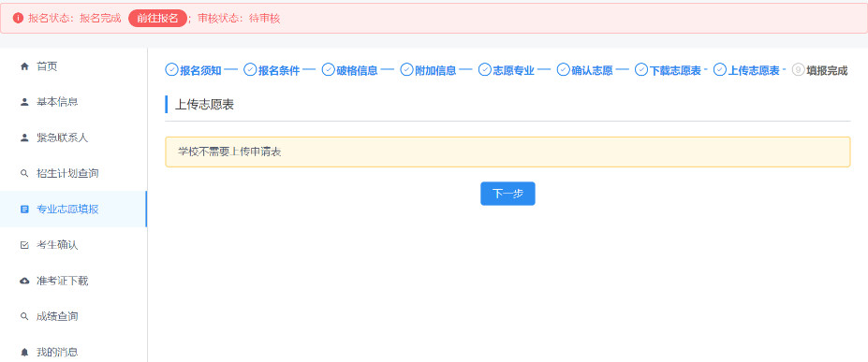Go to the 上传志愿表 step label
The image size is (868, 362).
tap(754, 71)
